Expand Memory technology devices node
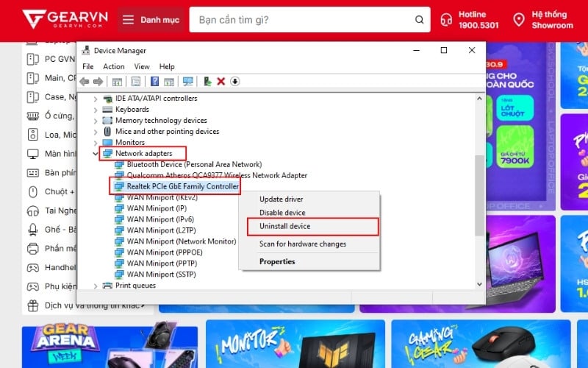588x368 pixels. tap(96, 121)
